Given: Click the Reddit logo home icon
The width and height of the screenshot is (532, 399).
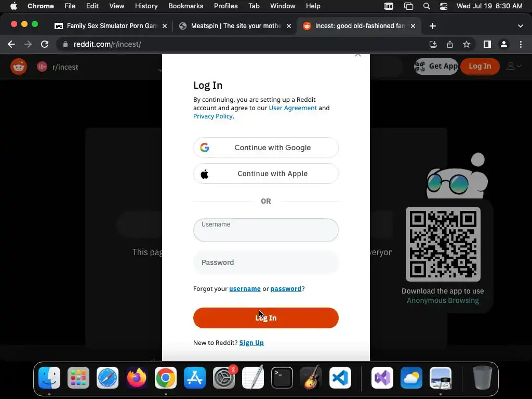Looking at the screenshot, I should [19, 66].
